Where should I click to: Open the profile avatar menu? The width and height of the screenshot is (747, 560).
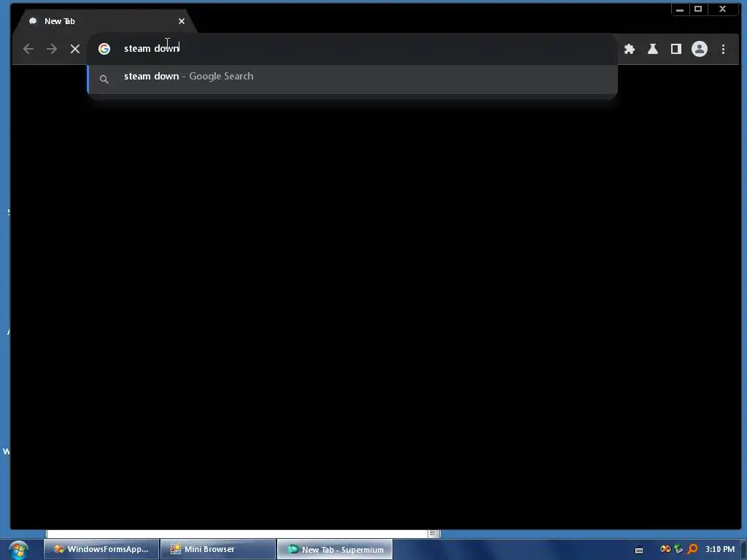point(700,49)
